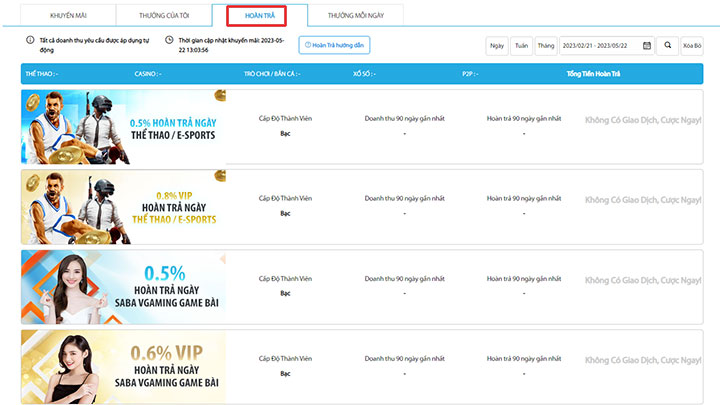The image size is (720, 405).
Task: Open the calendar picker icon
Action: [x=647, y=45]
